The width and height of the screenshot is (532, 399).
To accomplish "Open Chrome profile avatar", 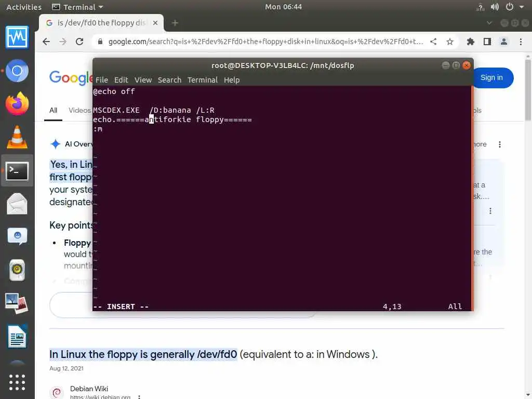I will [504, 42].
